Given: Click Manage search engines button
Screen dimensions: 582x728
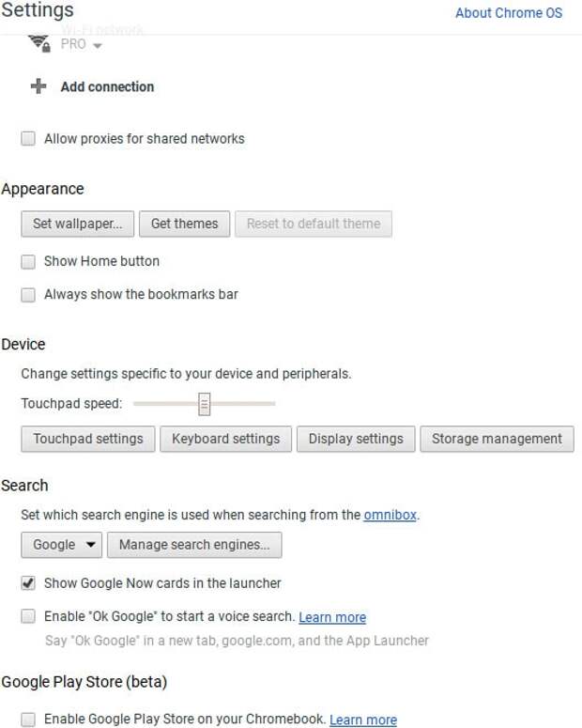Looking at the screenshot, I should pyautogui.click(x=194, y=545).
